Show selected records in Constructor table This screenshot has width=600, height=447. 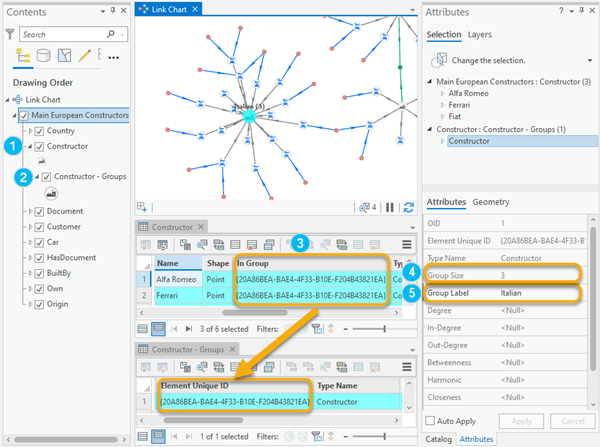pyautogui.click(x=160, y=327)
